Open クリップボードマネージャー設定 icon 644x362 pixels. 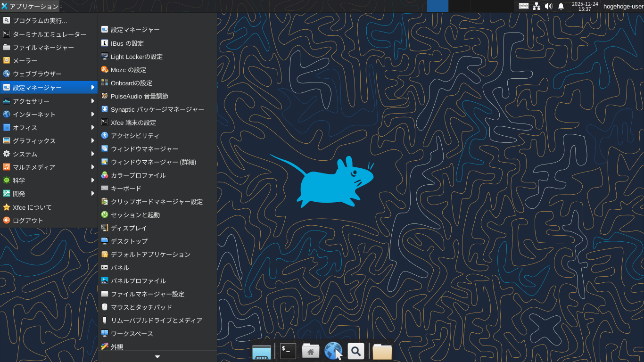click(x=105, y=202)
